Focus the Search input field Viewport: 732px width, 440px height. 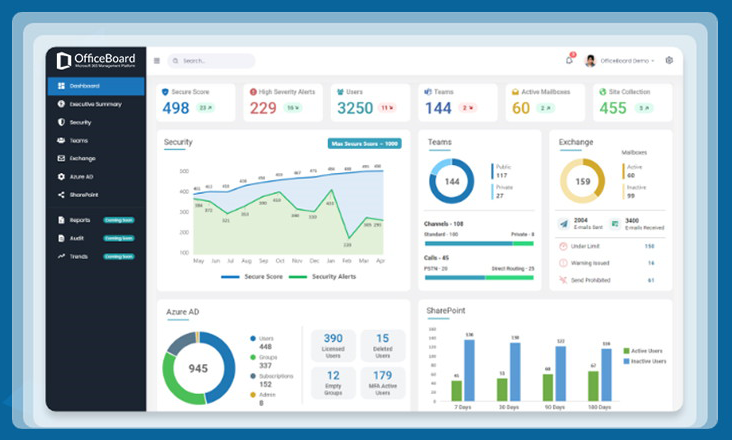click(211, 61)
